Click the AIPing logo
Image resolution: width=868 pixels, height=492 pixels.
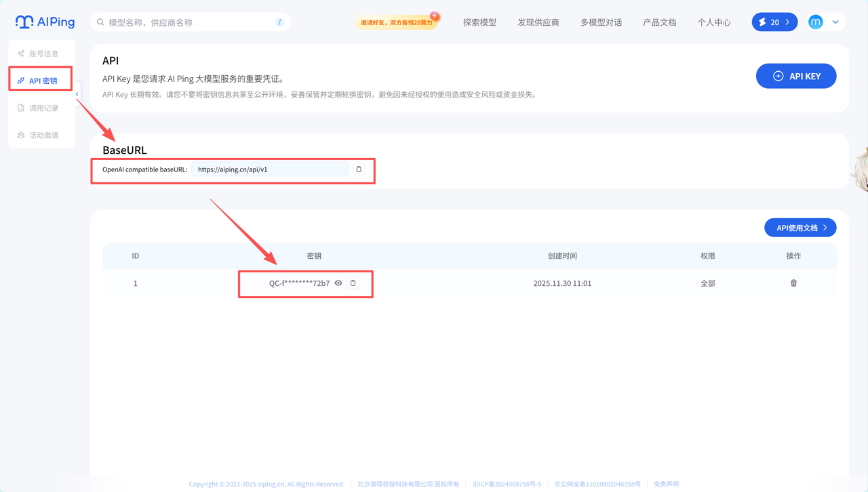pos(45,22)
